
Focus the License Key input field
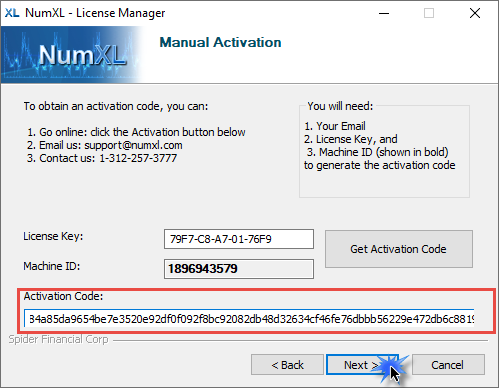click(x=239, y=239)
